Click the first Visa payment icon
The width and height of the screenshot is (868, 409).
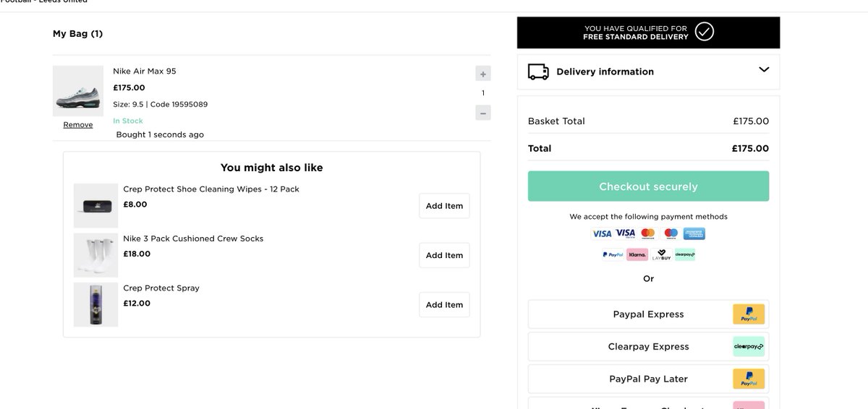point(602,233)
